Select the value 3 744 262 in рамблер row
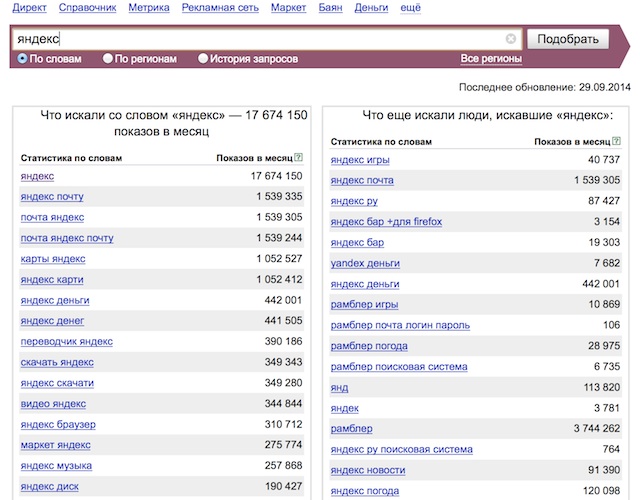Viewport: 640px width, 500px height. click(597, 429)
